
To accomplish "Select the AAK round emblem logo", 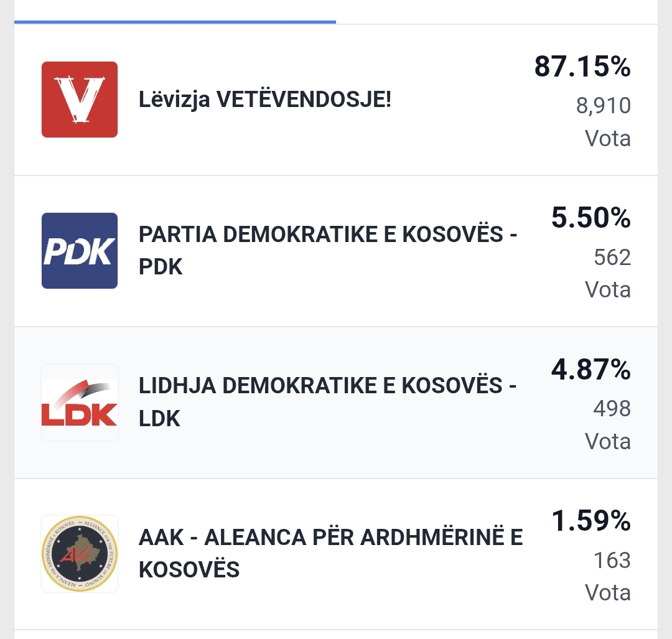I will (x=80, y=554).
